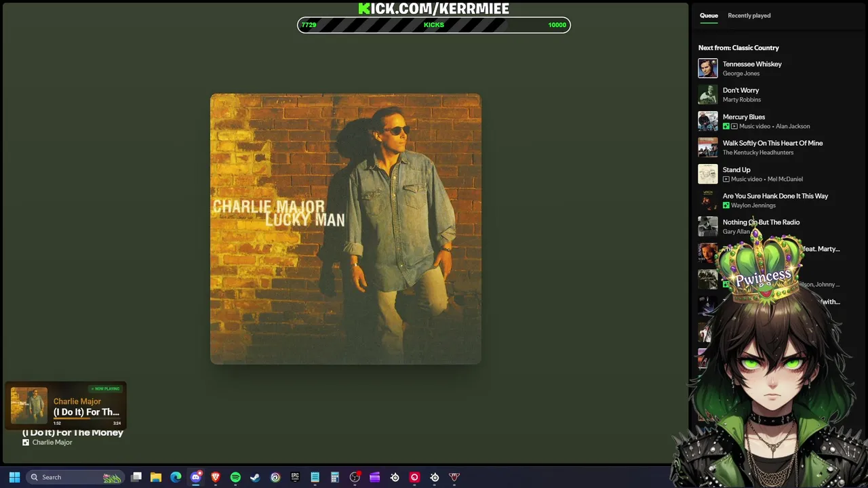
Task: Open Notepad from the taskbar
Action: click(315, 477)
